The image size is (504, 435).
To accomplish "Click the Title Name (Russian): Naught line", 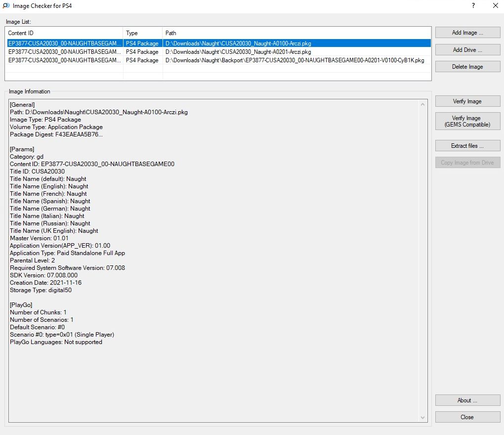I will [50, 223].
